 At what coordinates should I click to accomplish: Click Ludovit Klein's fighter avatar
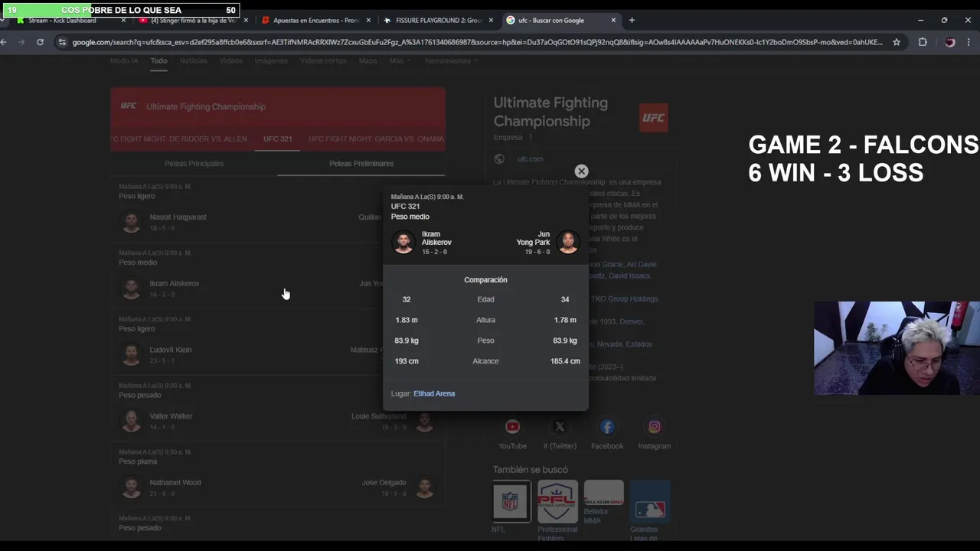(132, 355)
